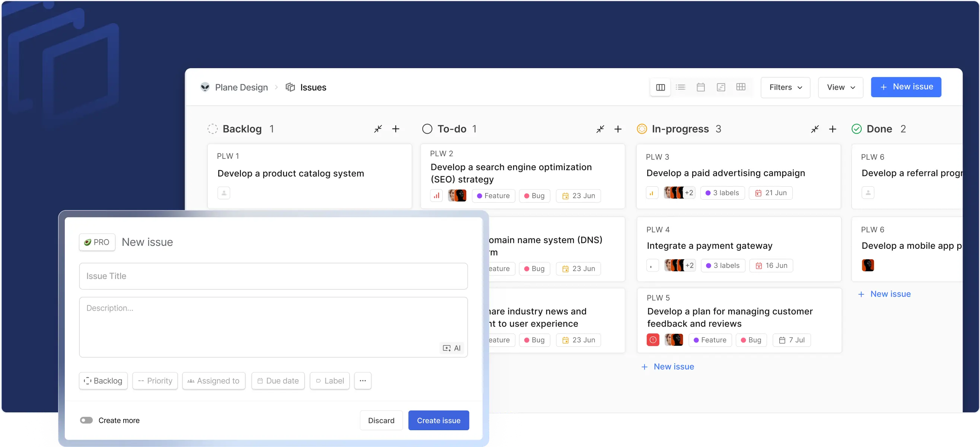Open the more options ellipsis menu
Image resolution: width=980 pixels, height=447 pixels.
tap(363, 381)
